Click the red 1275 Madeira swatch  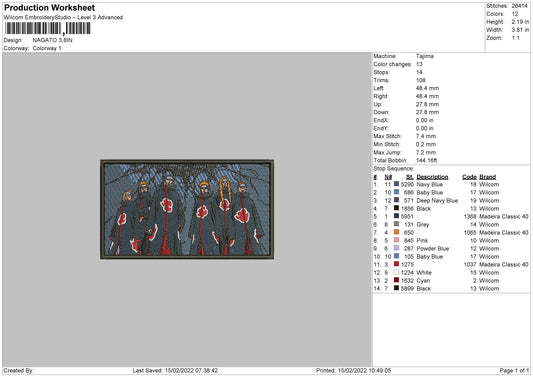[396, 264]
